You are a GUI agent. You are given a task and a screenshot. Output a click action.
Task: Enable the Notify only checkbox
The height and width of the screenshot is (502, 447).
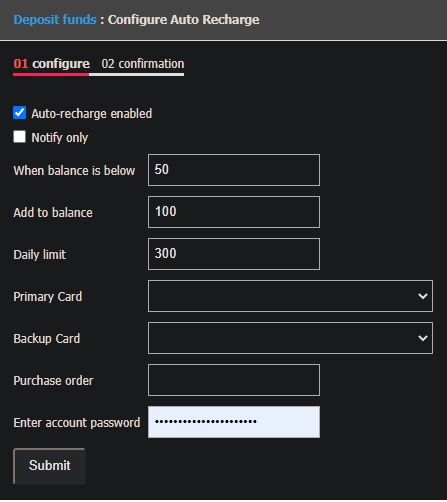(x=19, y=137)
